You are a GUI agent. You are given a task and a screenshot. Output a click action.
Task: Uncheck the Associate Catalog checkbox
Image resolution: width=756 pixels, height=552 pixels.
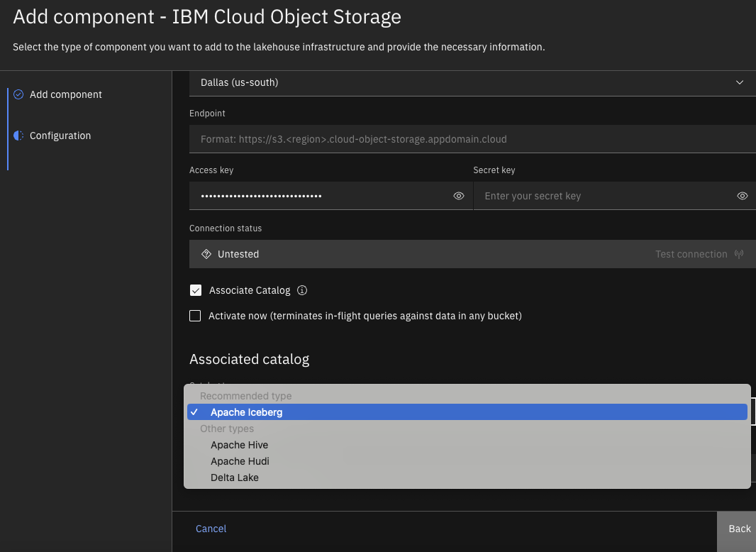pyautogui.click(x=195, y=290)
